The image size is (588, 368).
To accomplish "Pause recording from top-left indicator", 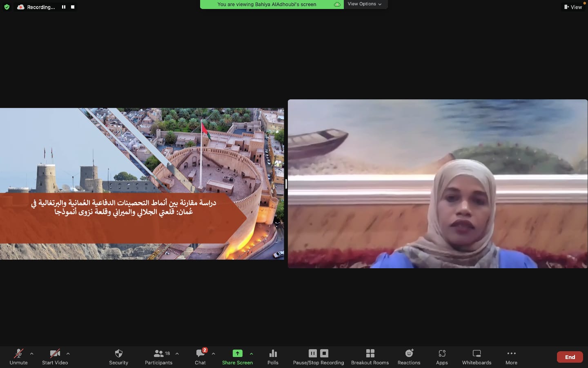I will tap(64, 7).
